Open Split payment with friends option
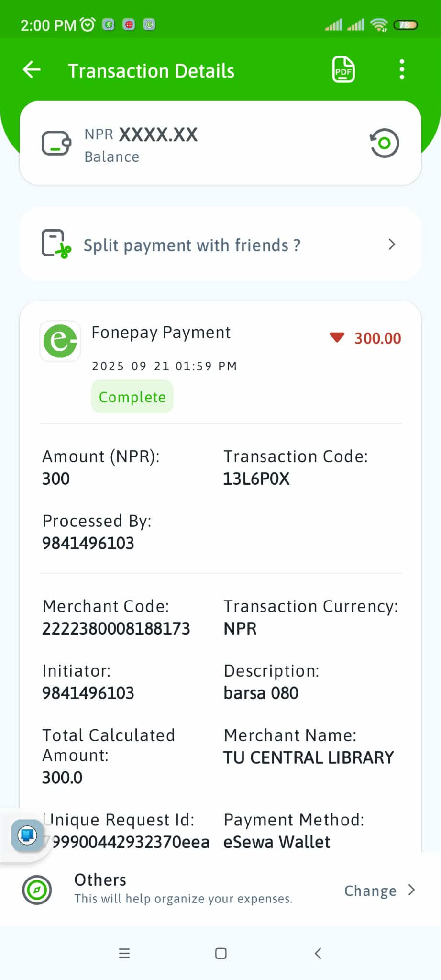441x980 pixels. 192,245
